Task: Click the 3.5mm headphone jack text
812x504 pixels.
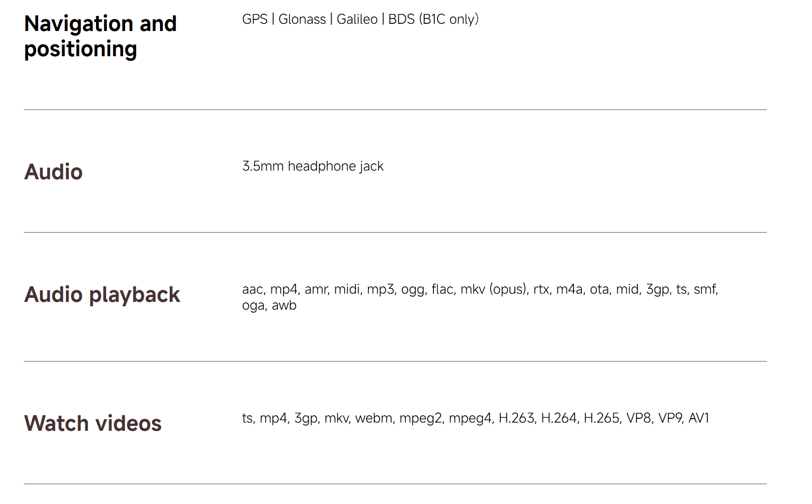Action: click(313, 166)
